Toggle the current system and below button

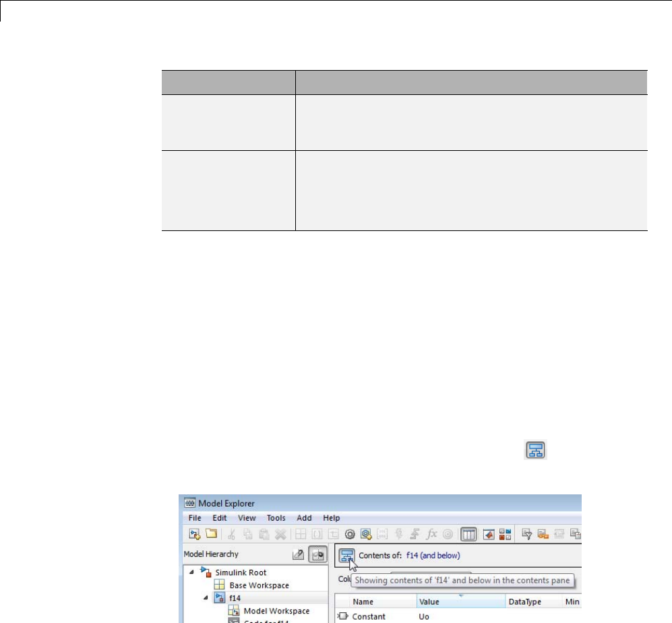pos(346,556)
